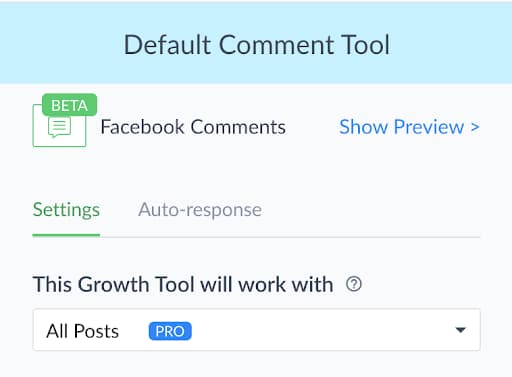This screenshot has width=512, height=377.
Task: Open the Growth Tool post selector field
Action: tap(256, 330)
